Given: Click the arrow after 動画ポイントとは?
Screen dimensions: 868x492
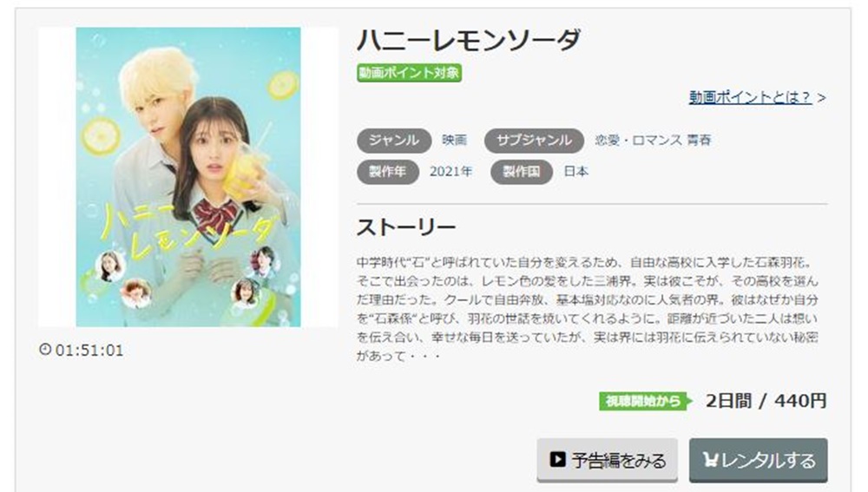Looking at the screenshot, I should tap(821, 98).
